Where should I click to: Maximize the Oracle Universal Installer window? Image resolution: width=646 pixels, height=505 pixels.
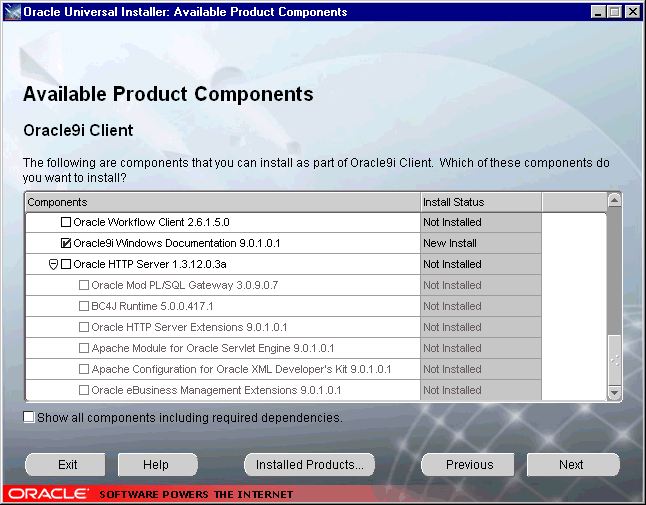[614, 12]
